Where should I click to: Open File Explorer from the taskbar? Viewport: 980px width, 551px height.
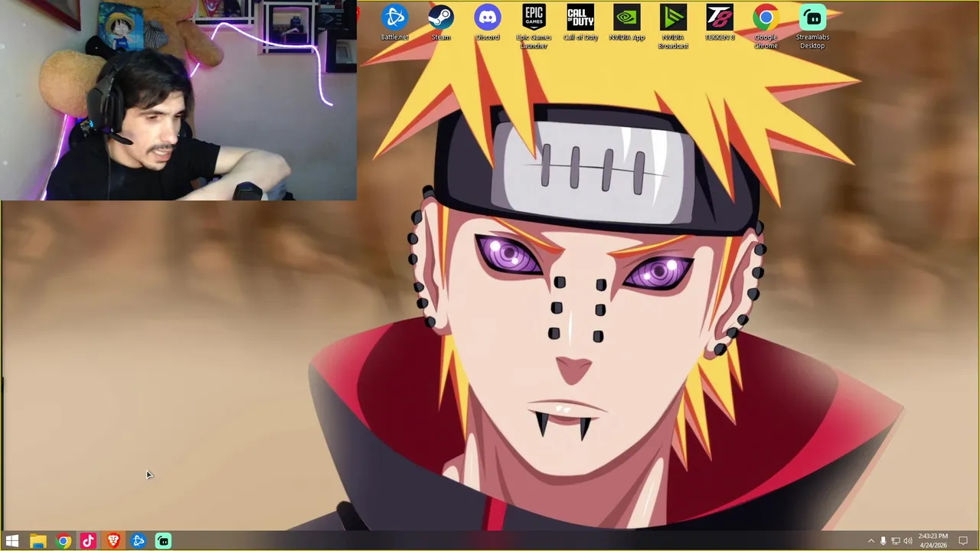click(x=38, y=541)
